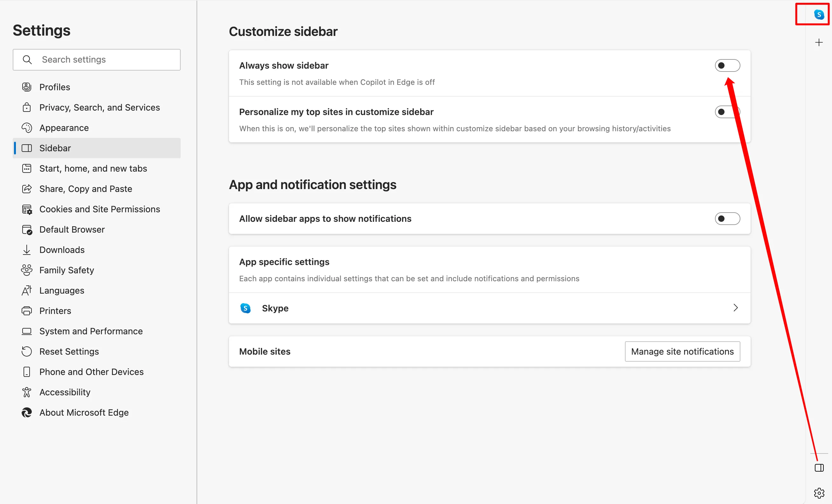
Task: Click the Manage site notifications button
Action: [682, 351]
